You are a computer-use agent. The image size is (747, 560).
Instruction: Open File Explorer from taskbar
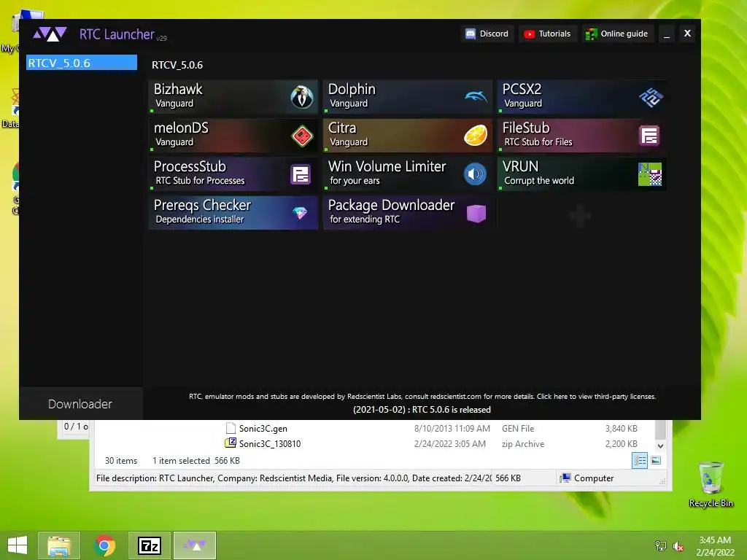(59, 545)
